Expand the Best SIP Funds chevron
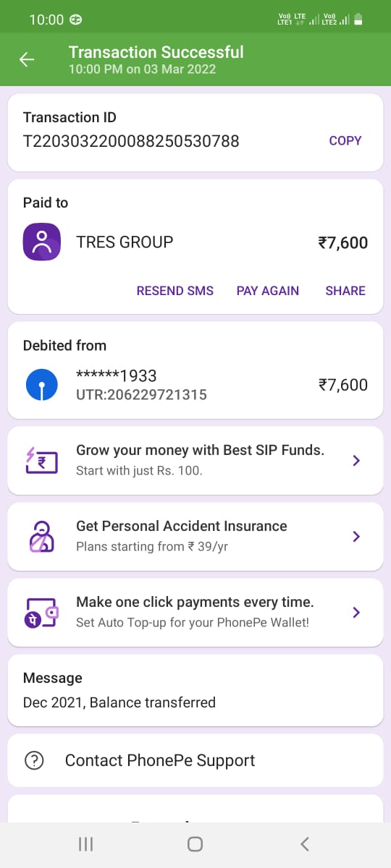Screen dimensions: 391x868 tap(356, 461)
